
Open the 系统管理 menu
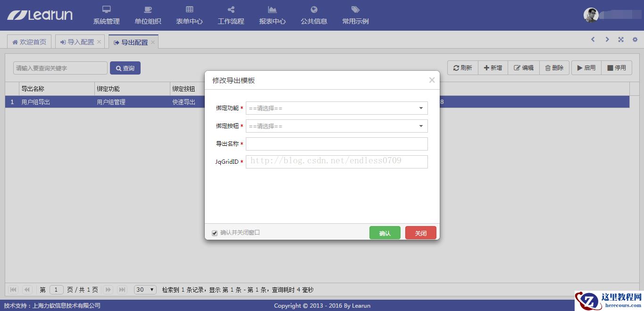tap(106, 16)
